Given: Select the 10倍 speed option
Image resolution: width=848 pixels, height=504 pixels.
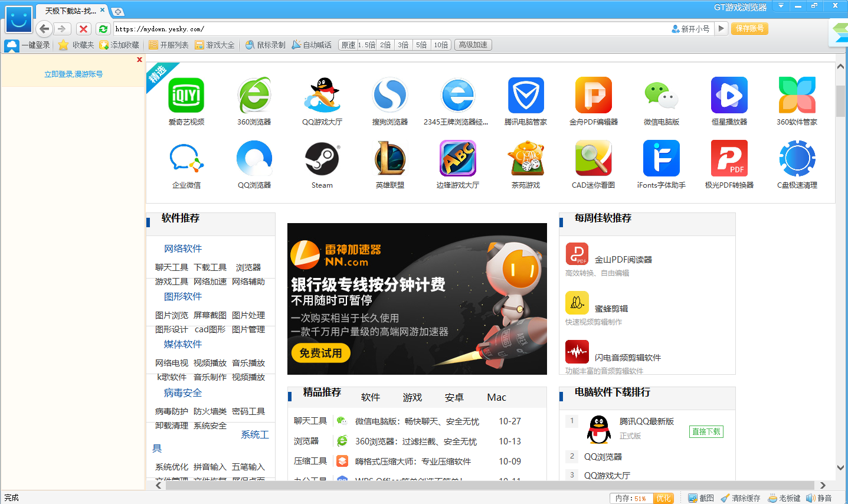Looking at the screenshot, I should click(x=441, y=45).
